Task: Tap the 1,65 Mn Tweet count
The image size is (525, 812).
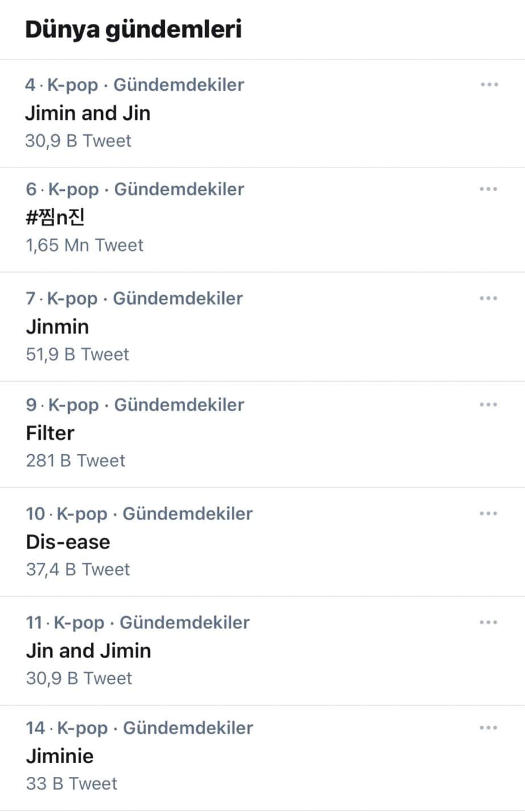Action: tap(85, 245)
